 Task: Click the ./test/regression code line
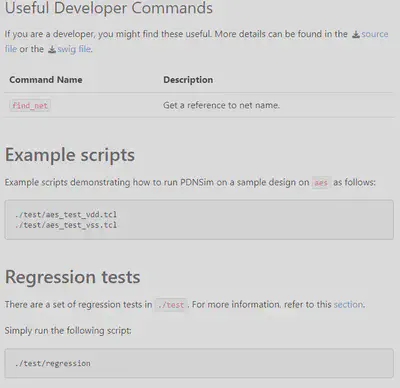click(53, 363)
